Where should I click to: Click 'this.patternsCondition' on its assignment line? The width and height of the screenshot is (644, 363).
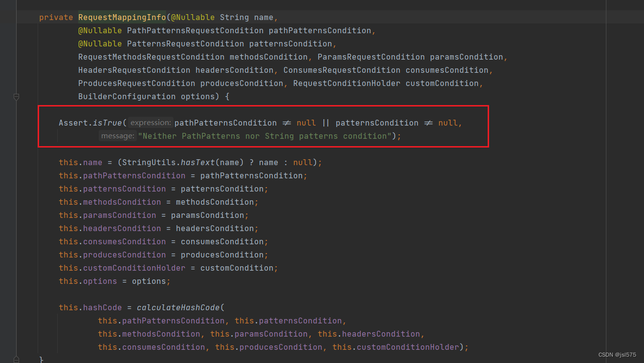point(112,189)
